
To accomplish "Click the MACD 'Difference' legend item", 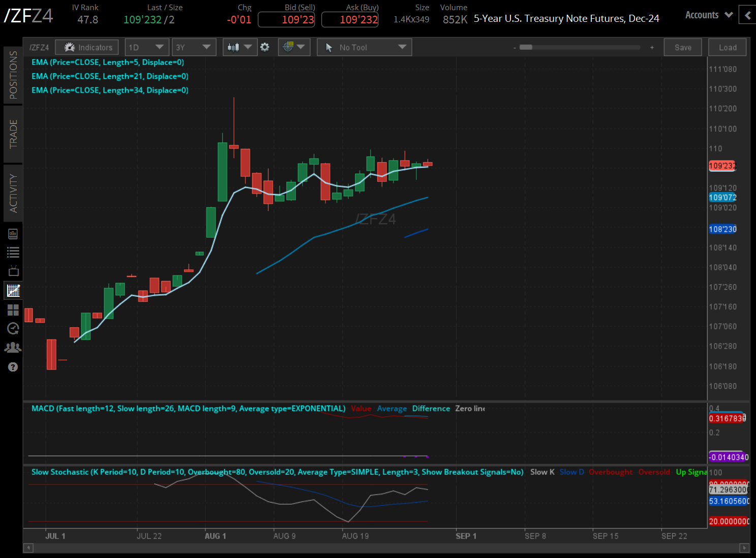I will pyautogui.click(x=431, y=409).
